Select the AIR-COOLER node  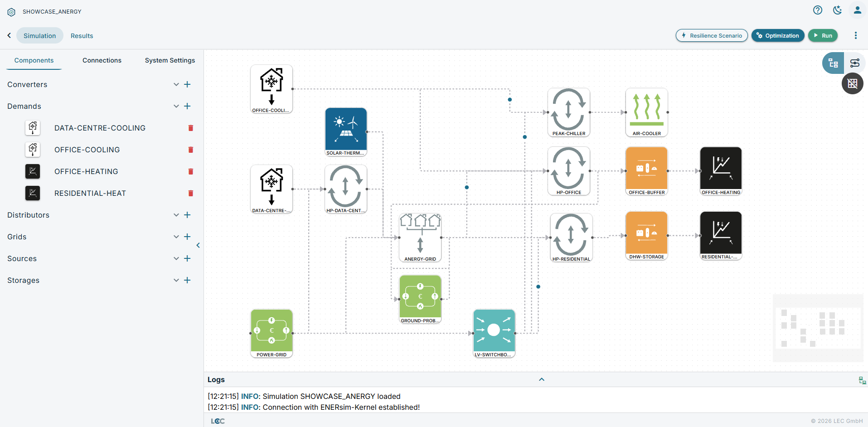click(647, 112)
